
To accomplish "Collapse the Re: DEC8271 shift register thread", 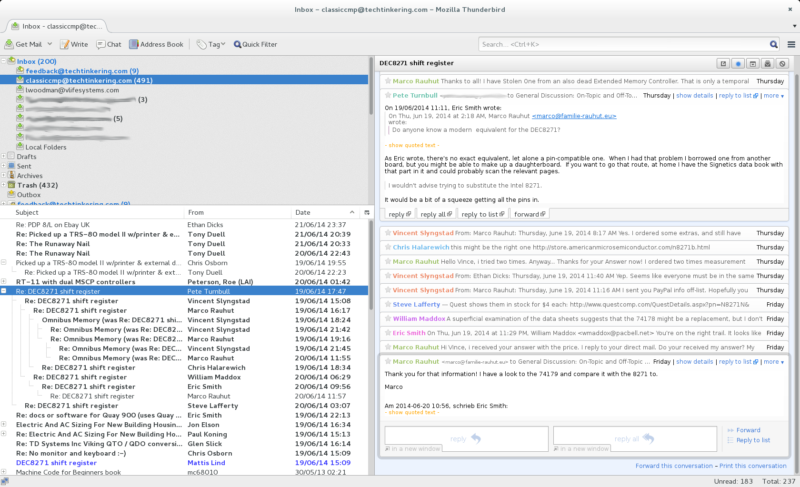I will [4, 291].
